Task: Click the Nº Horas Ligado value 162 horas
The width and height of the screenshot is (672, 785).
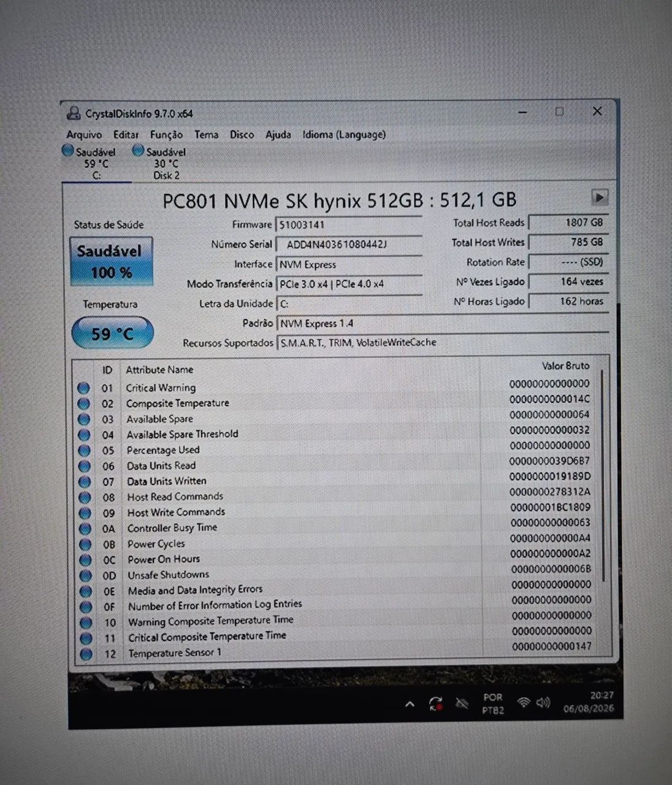Action: (x=568, y=301)
